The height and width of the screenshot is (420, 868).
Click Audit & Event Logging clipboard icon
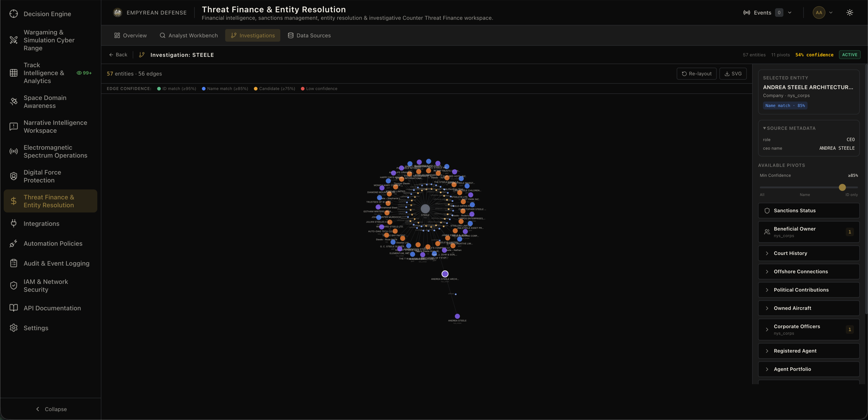click(14, 263)
